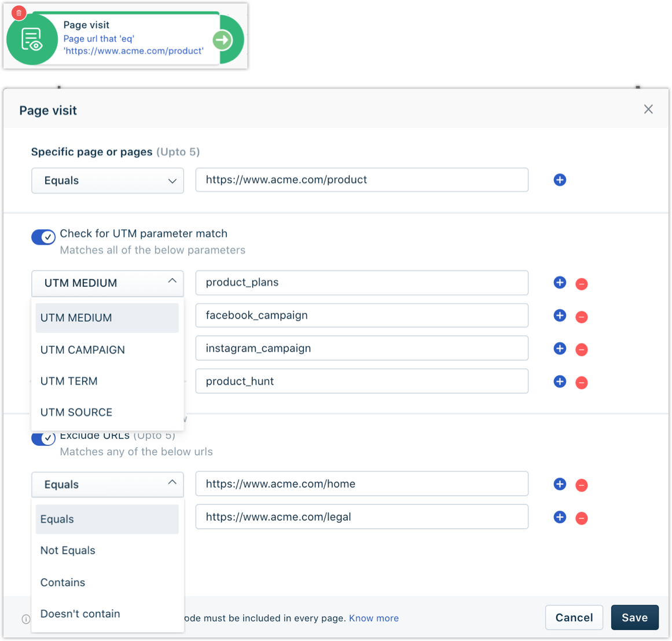672x641 pixels.
Task: Toggle Check for UTM parameter match
Action: click(43, 237)
